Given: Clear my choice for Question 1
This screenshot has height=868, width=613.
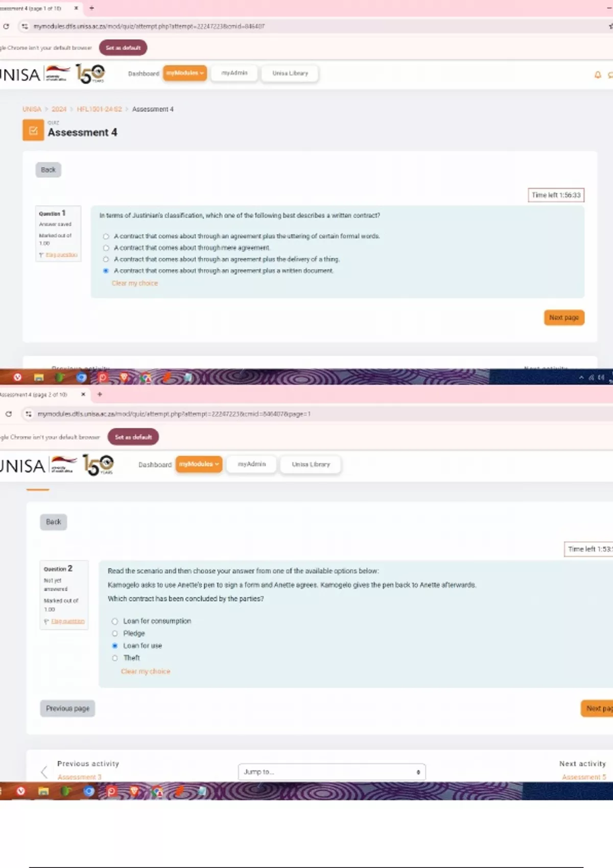Looking at the screenshot, I should pyautogui.click(x=135, y=283).
